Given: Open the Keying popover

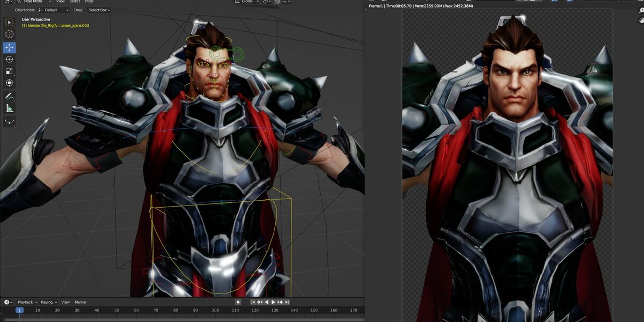Looking at the screenshot, I should coord(48,302).
